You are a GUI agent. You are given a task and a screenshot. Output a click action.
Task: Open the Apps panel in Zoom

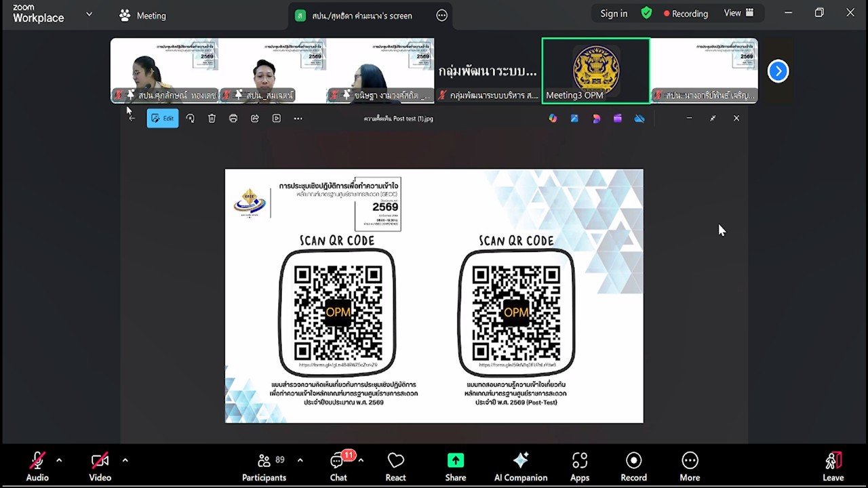point(580,466)
